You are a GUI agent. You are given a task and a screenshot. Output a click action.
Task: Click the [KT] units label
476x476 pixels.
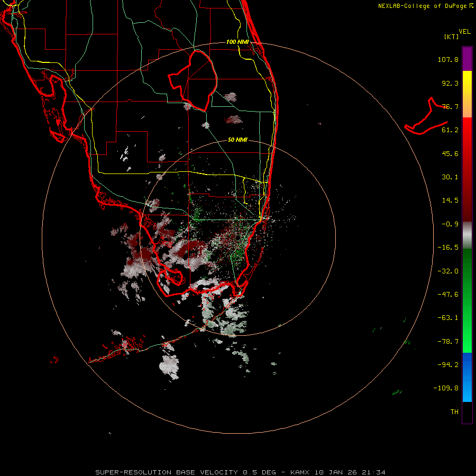[x=451, y=36]
